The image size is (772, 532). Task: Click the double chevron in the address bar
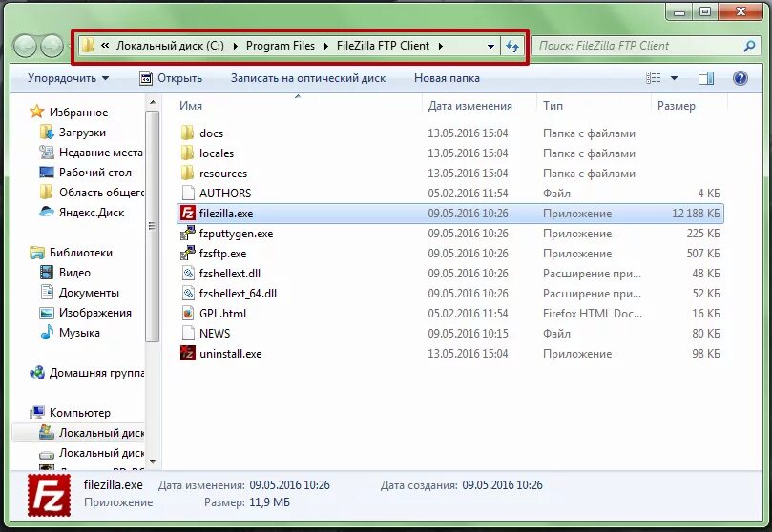click(105, 46)
